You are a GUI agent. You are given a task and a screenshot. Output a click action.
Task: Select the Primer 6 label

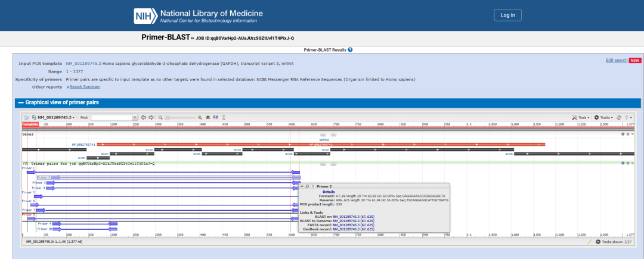click(29, 201)
